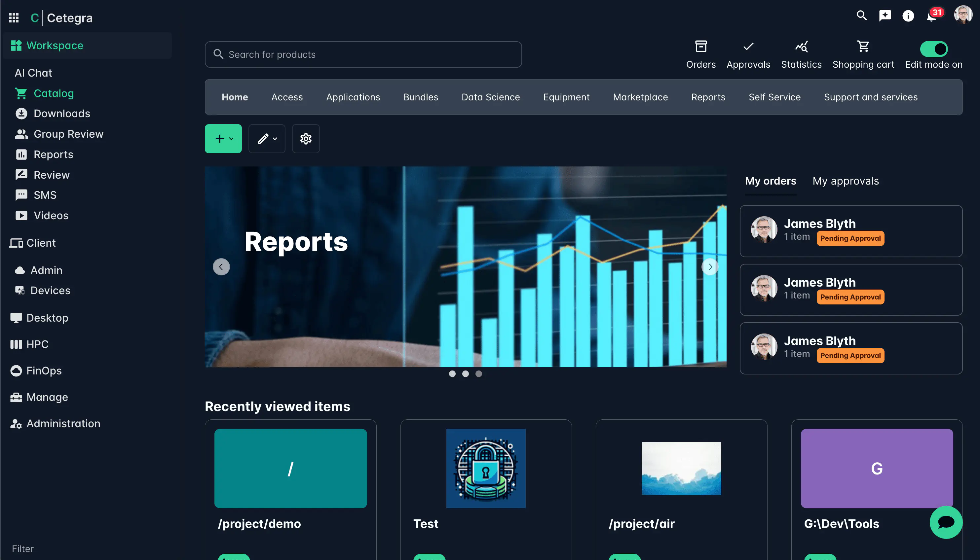Image resolution: width=980 pixels, height=560 pixels.
Task: Open the Orders icon in toolbar
Action: pos(701,47)
